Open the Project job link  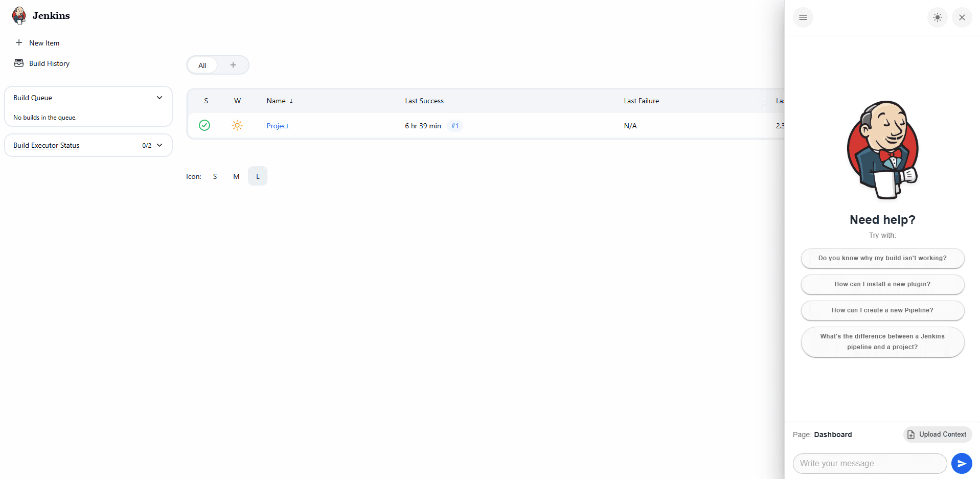278,126
